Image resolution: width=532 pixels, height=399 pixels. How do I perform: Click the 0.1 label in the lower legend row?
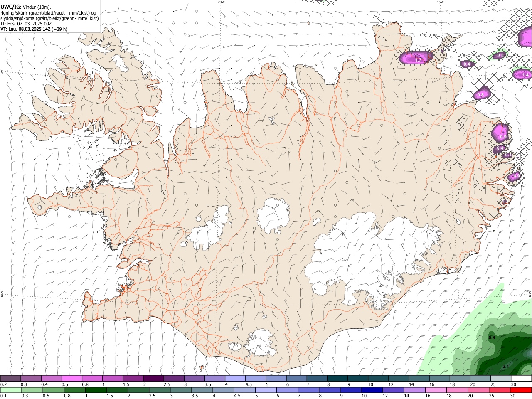click(x=4, y=396)
